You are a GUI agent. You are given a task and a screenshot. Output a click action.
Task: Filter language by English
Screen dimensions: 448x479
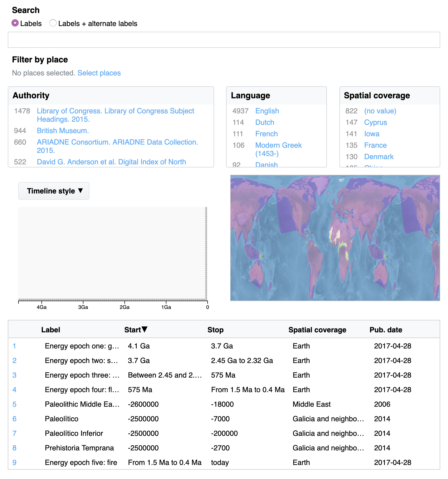267,111
